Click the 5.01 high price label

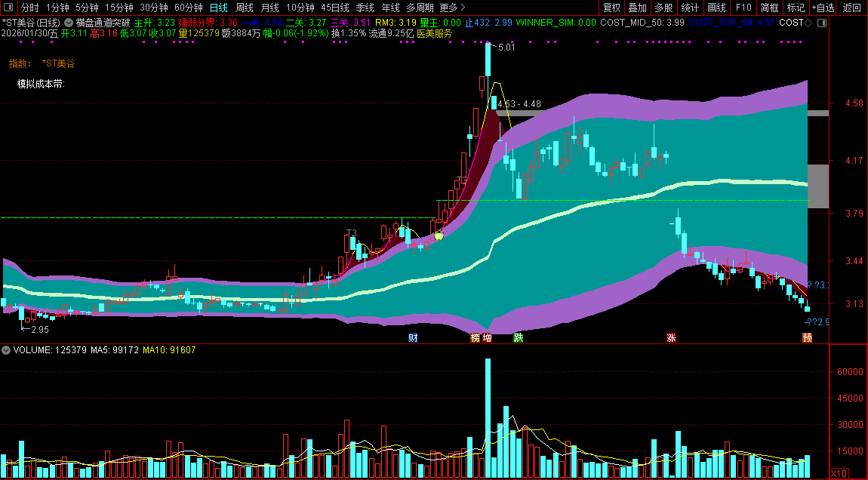pos(506,47)
